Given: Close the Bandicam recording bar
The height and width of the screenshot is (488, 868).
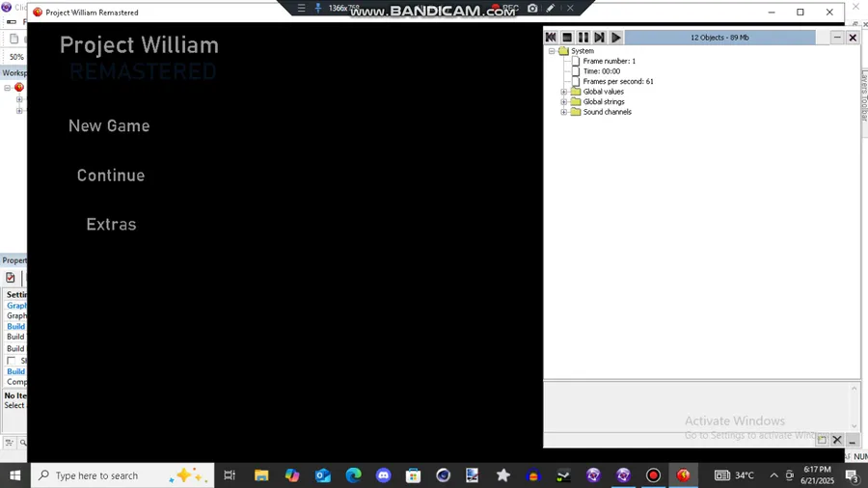Looking at the screenshot, I should [570, 9].
